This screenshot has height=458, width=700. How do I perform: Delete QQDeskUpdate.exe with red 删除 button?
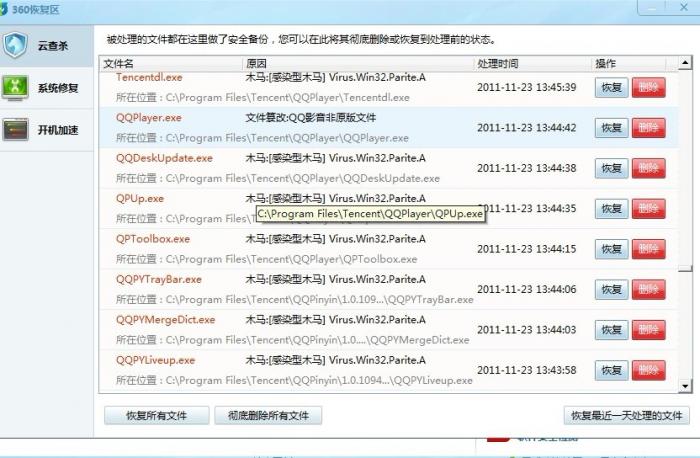[x=648, y=168]
